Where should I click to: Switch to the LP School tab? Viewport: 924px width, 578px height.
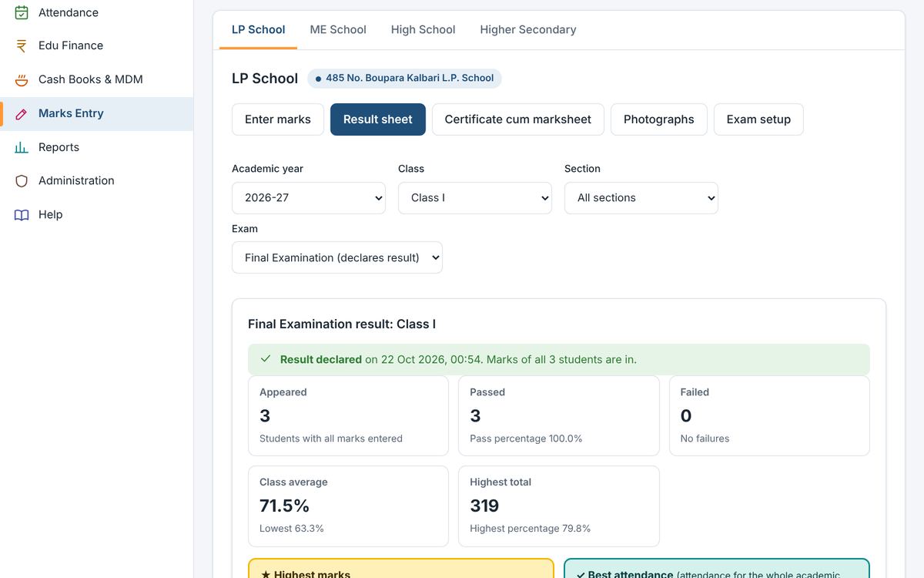259,30
